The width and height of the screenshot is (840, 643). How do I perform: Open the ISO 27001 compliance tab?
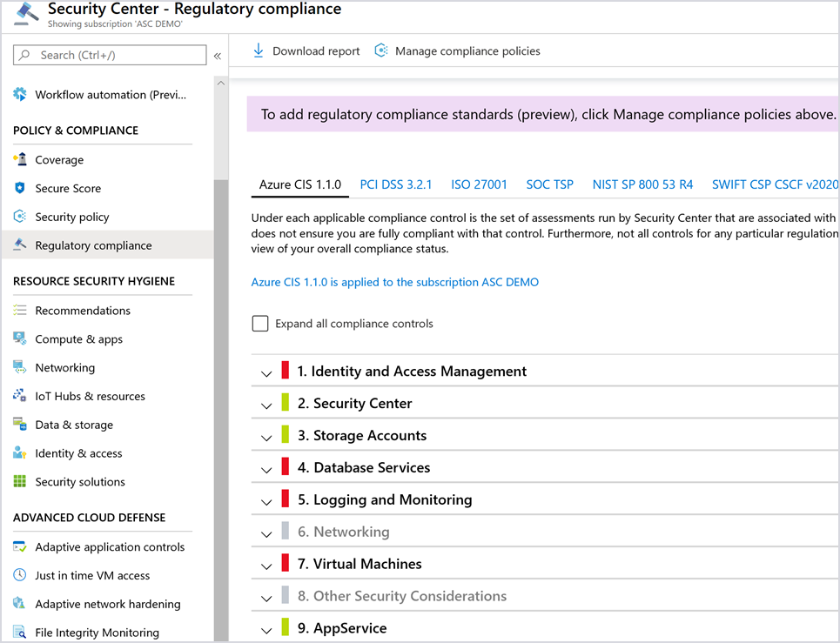tap(479, 184)
